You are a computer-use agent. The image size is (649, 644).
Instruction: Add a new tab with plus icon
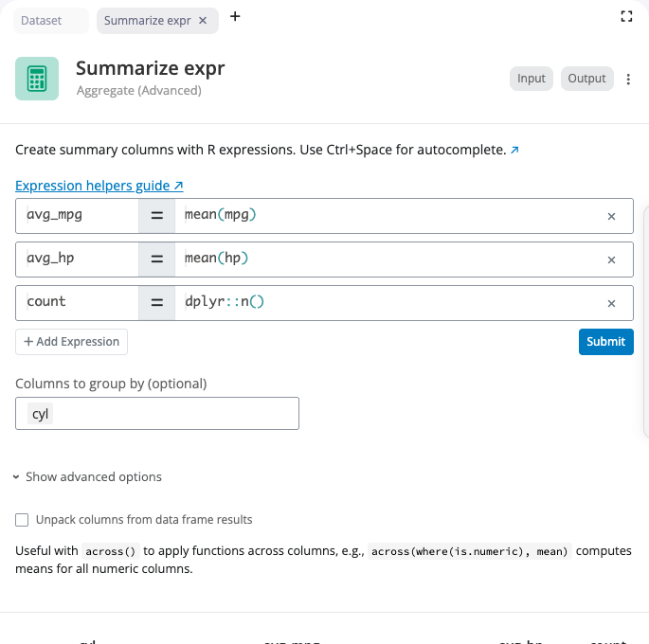(x=235, y=16)
